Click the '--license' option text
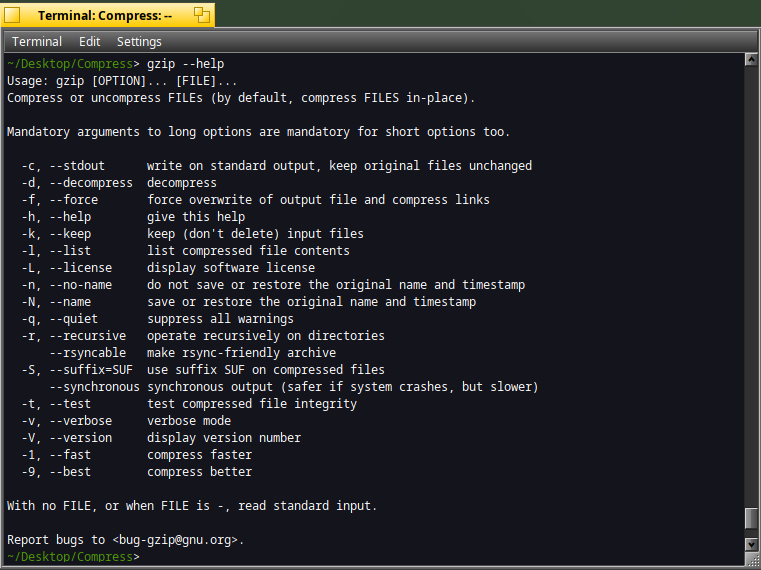Screen dimensions: 761x570 click(81, 268)
